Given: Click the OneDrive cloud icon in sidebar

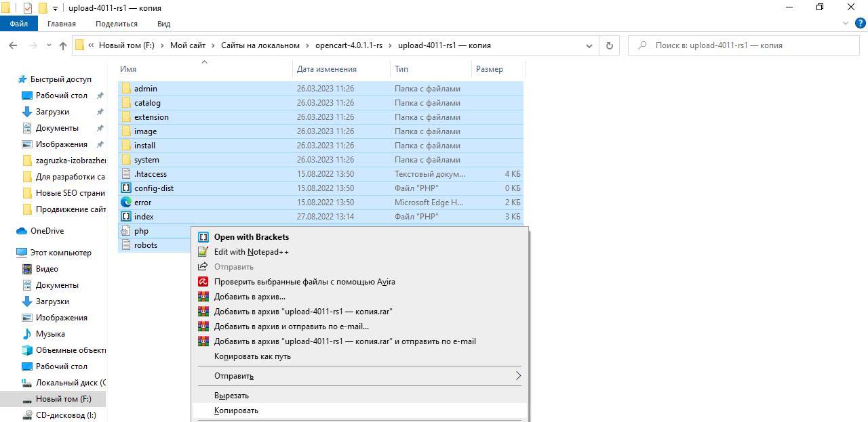Looking at the screenshot, I should pos(22,231).
